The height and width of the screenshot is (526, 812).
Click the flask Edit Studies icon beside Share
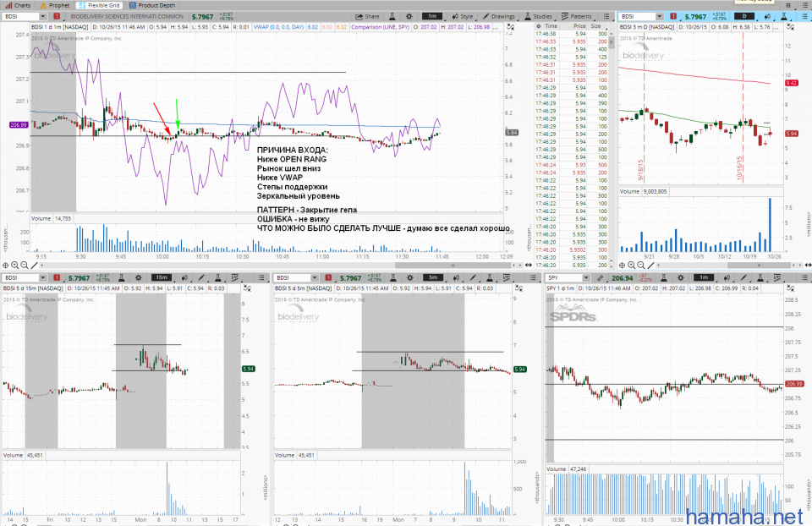(x=392, y=17)
